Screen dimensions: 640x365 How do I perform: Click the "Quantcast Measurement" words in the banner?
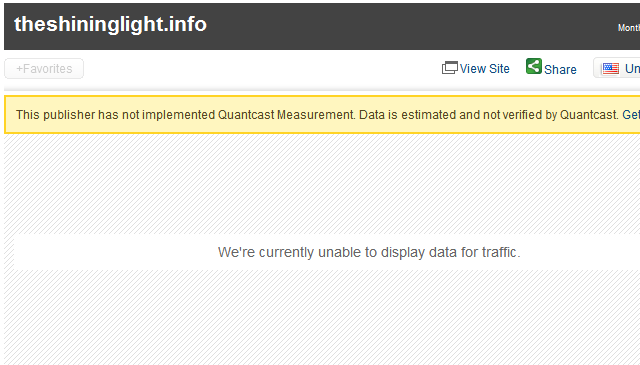tap(286, 115)
